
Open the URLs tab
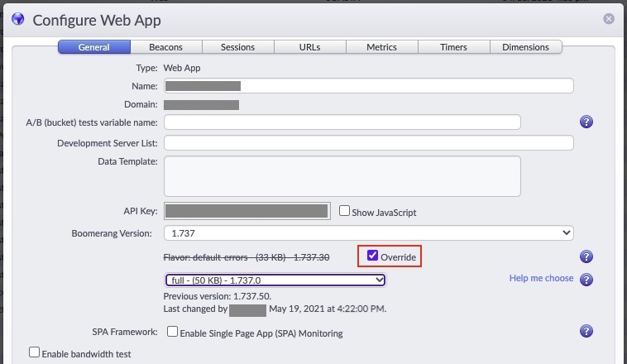pos(309,47)
